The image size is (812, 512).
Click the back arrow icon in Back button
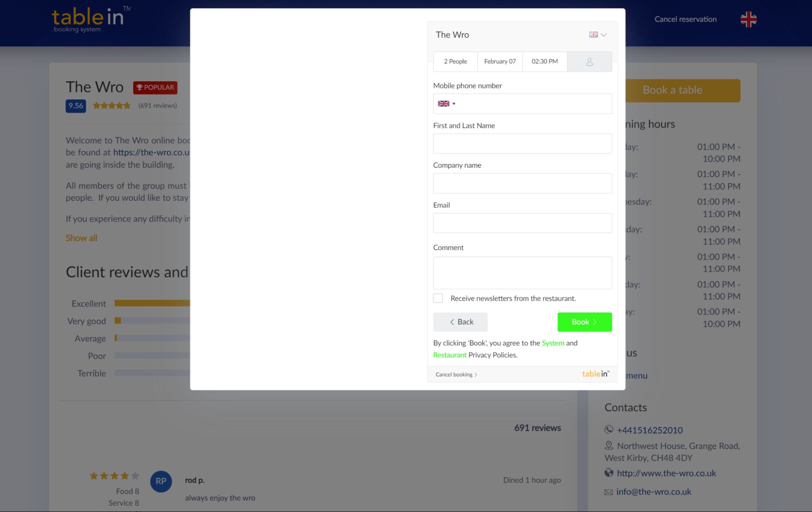click(x=452, y=321)
